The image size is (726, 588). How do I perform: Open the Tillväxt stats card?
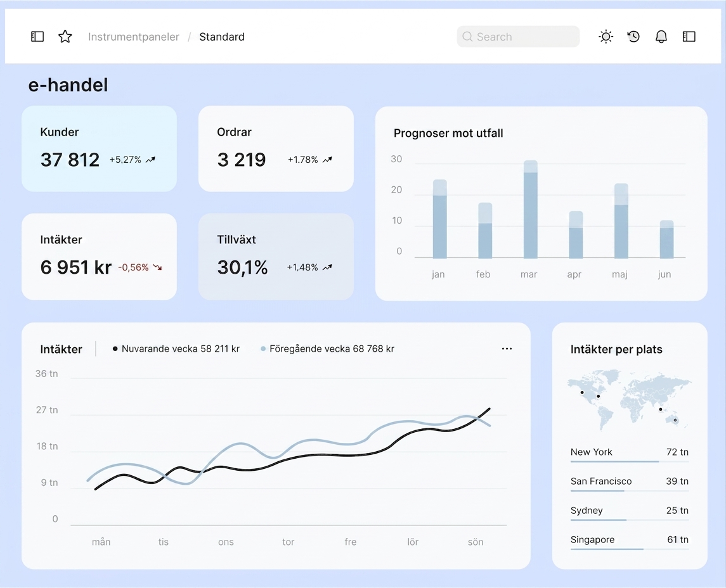pos(276,256)
